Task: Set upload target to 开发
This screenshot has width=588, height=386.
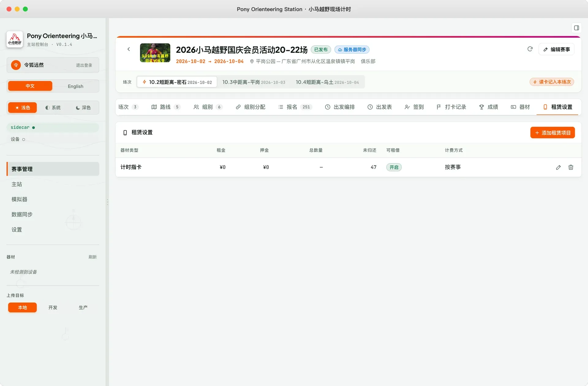Action: (x=53, y=307)
